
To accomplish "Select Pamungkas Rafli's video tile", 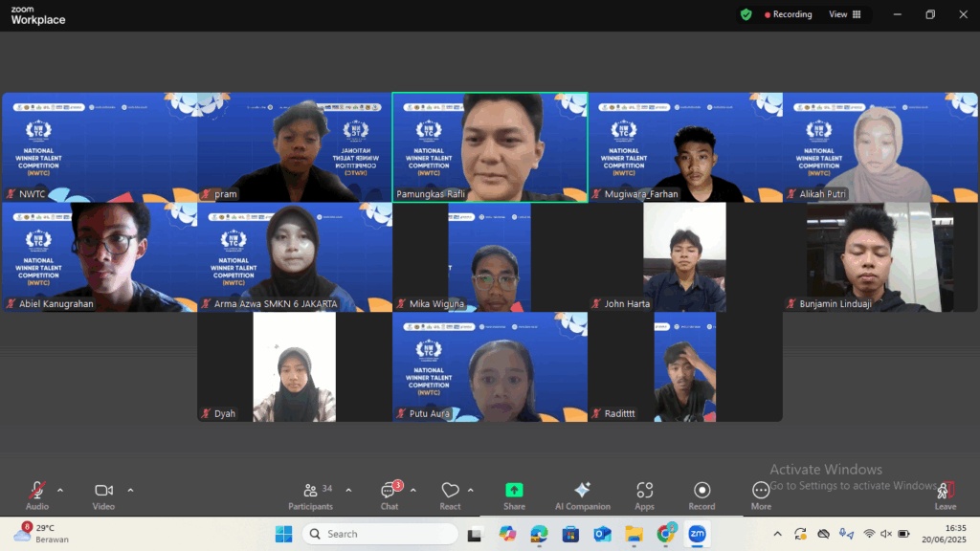I will point(490,147).
